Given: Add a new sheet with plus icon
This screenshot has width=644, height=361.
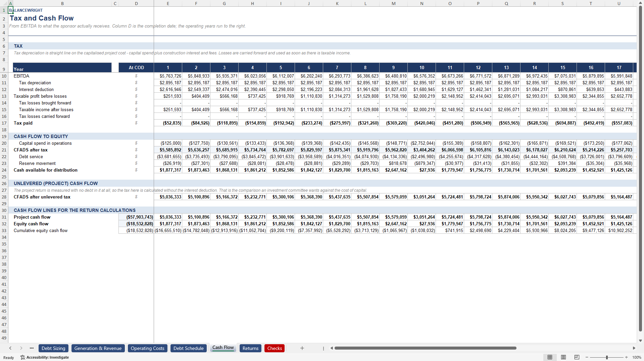Looking at the screenshot, I should (x=302, y=348).
